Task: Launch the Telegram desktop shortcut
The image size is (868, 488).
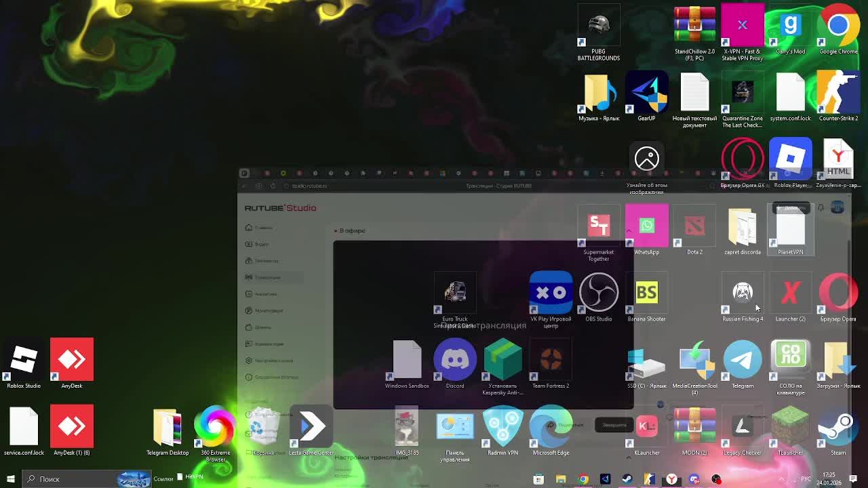Action: click(743, 359)
